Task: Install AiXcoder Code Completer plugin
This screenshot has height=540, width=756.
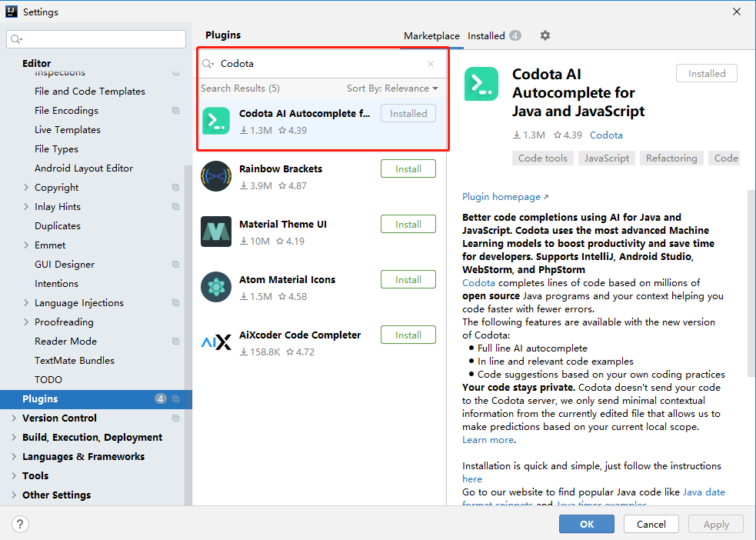Action: 408,335
